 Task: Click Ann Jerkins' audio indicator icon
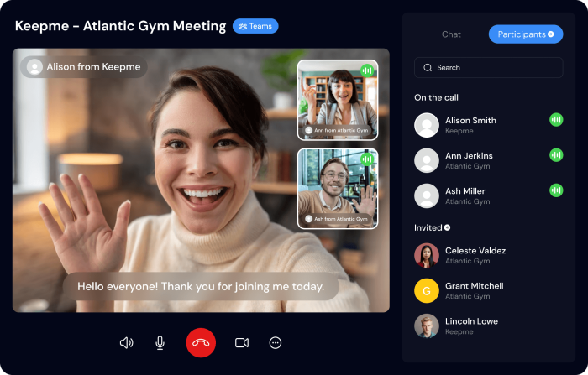click(x=556, y=155)
